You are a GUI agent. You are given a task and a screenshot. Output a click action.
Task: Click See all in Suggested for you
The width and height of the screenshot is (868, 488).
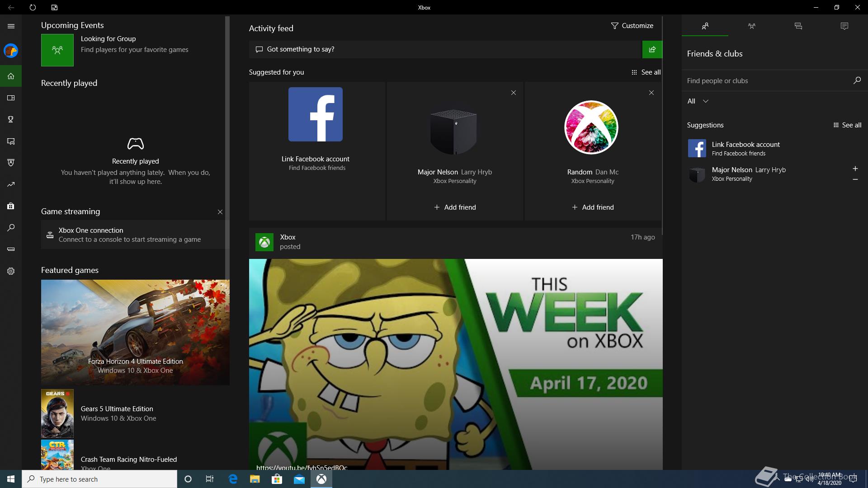[x=646, y=72]
